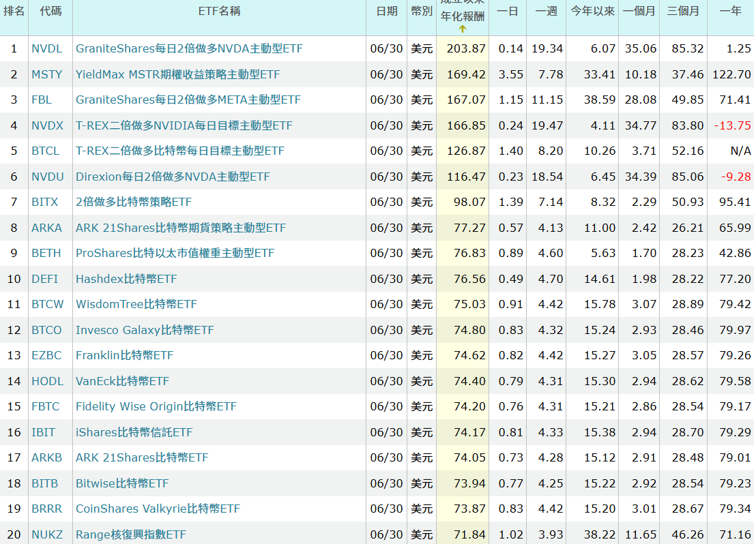Viewport: 756px width, 544px height.
Task: Open CoinShares Valkyrie比特幣ETF link
Action: (158, 509)
